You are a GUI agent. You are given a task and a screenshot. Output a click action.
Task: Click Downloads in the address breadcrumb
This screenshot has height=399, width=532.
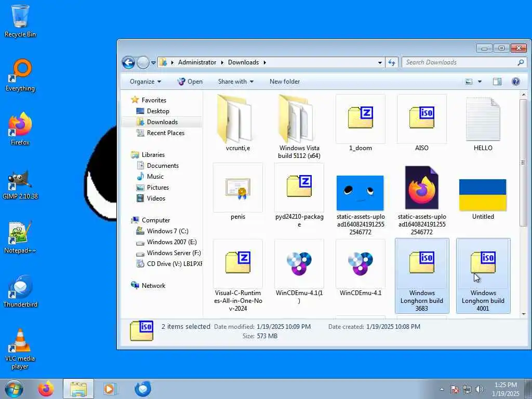pos(243,62)
